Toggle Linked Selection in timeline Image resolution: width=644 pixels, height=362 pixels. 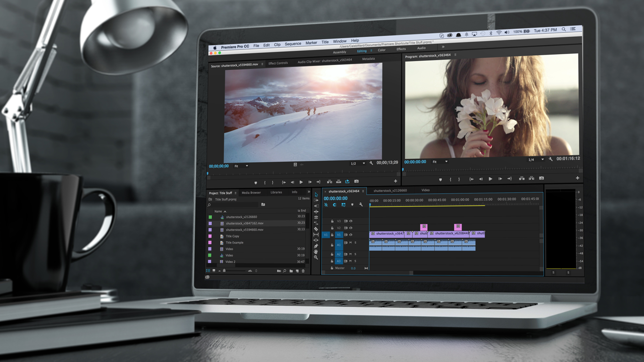343,205
